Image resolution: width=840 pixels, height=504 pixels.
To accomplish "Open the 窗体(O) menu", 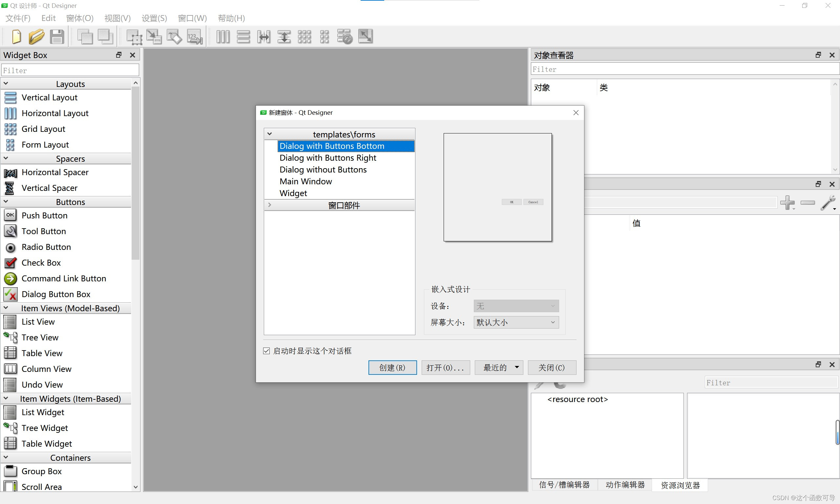I will tap(79, 18).
